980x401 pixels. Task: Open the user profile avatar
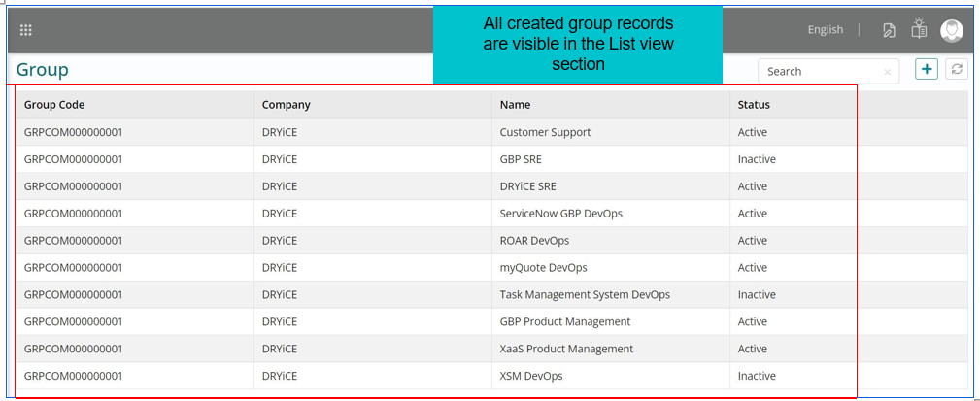pyautogui.click(x=952, y=30)
